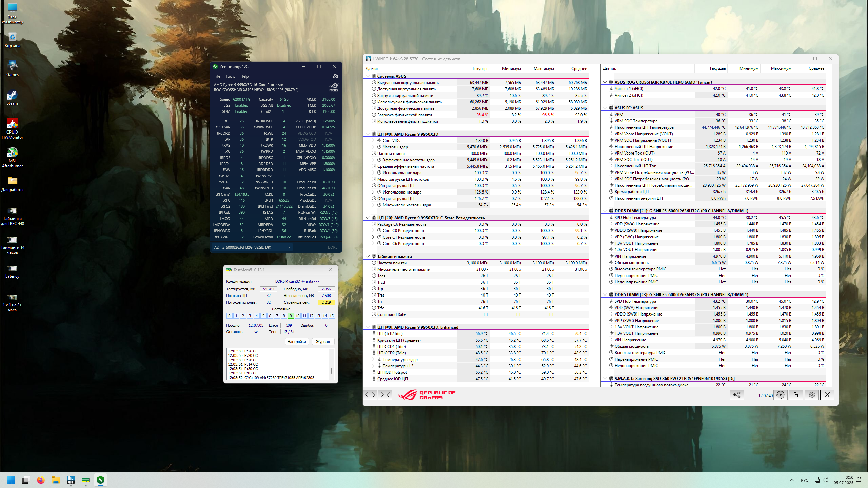
Task: Expand the Core VIDs sensor row
Action: pyautogui.click(x=373, y=141)
